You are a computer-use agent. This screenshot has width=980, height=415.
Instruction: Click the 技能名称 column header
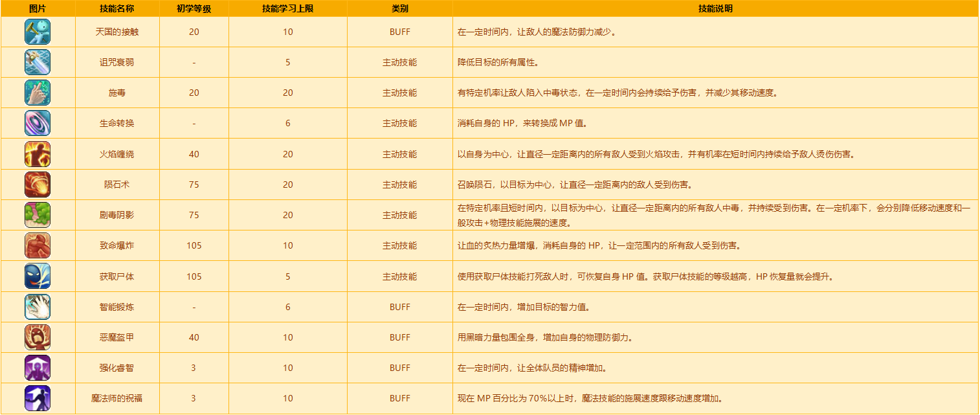click(117, 8)
